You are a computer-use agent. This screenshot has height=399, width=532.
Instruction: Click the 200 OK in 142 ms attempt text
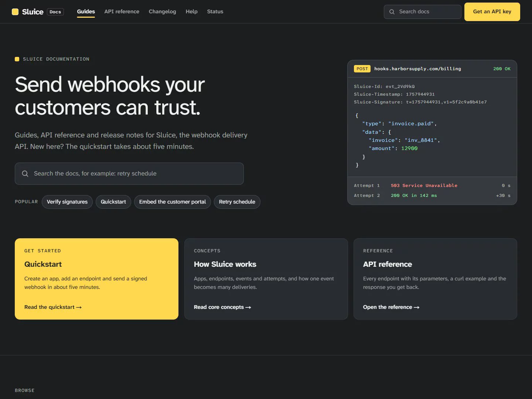coord(414,195)
